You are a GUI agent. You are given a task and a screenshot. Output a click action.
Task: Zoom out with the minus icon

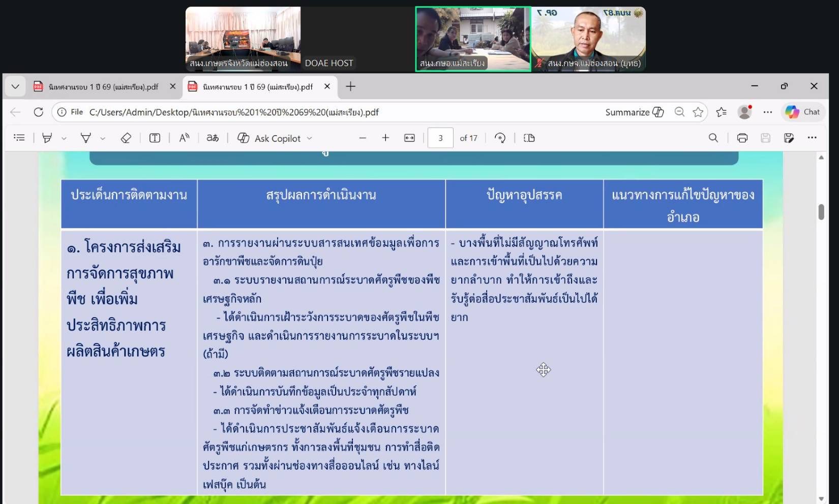pyautogui.click(x=363, y=138)
